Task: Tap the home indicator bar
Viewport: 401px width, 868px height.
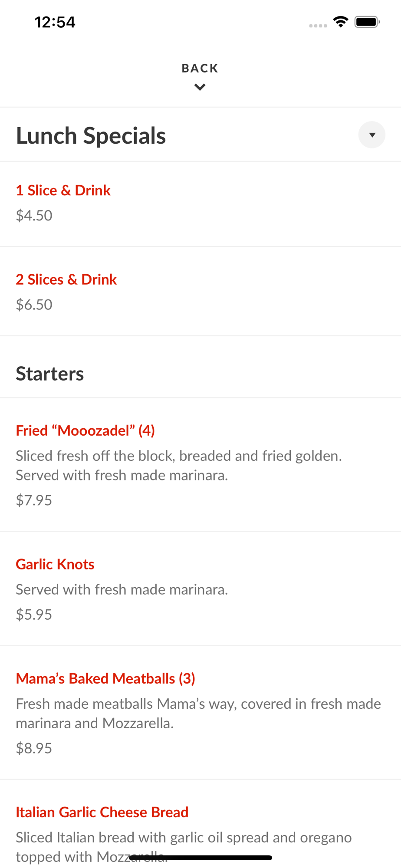Action: click(x=200, y=858)
